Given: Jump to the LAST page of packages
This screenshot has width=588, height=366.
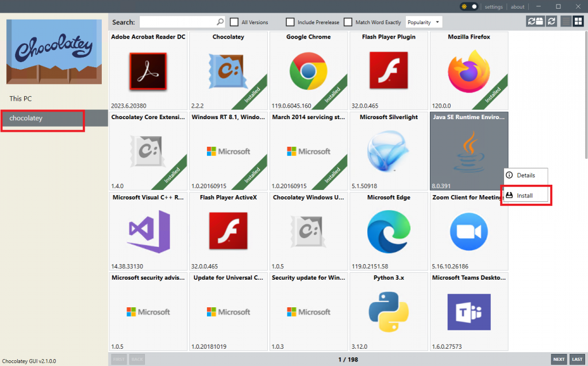Looking at the screenshot, I should point(577,359).
